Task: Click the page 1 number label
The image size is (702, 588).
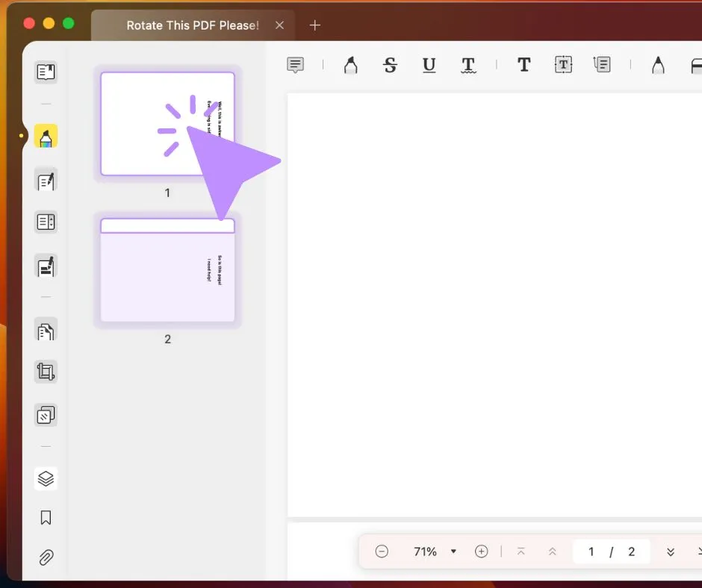Action: tap(167, 193)
